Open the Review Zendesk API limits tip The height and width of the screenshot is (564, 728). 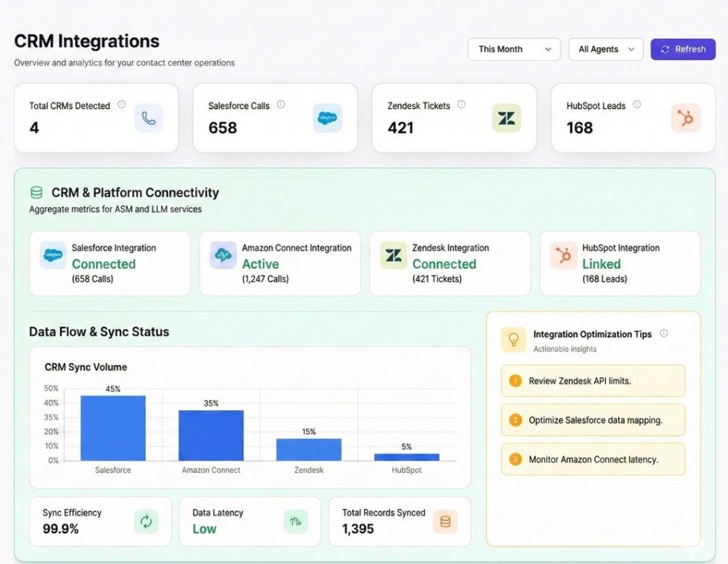[x=593, y=381]
